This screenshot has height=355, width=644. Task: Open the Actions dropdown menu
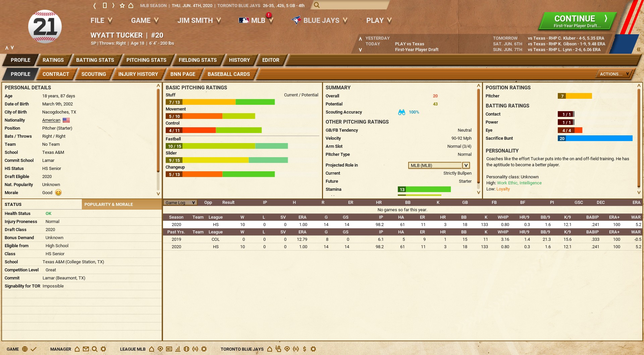[x=614, y=74]
